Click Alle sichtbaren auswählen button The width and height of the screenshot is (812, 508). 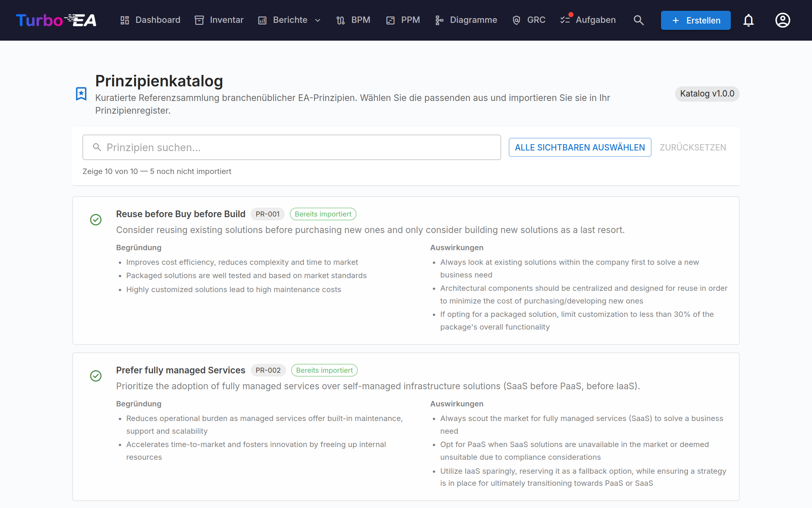click(x=580, y=148)
